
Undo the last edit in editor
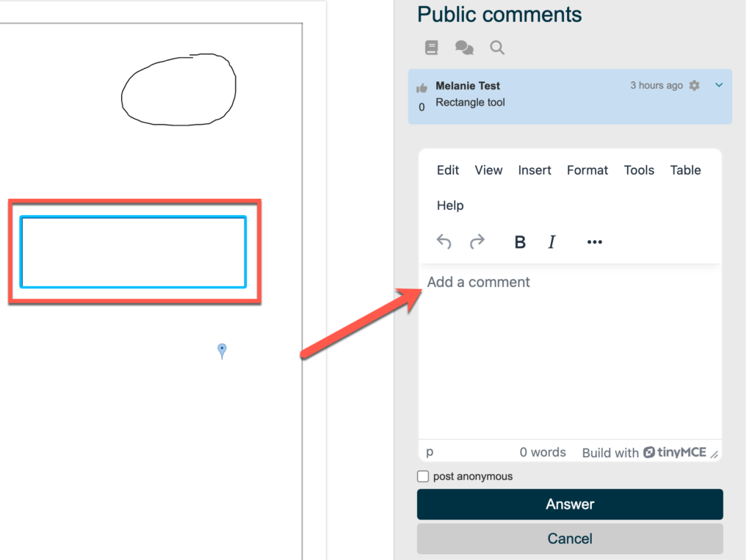click(444, 241)
